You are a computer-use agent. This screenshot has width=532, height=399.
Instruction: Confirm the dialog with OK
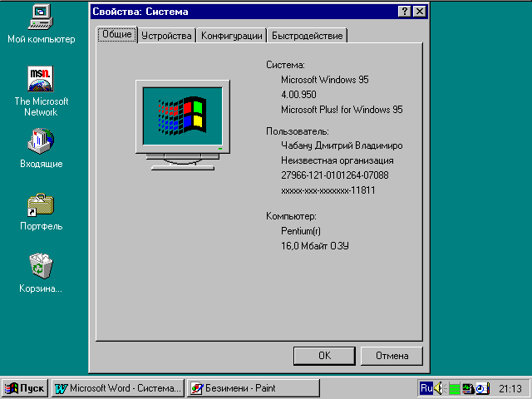point(324,356)
